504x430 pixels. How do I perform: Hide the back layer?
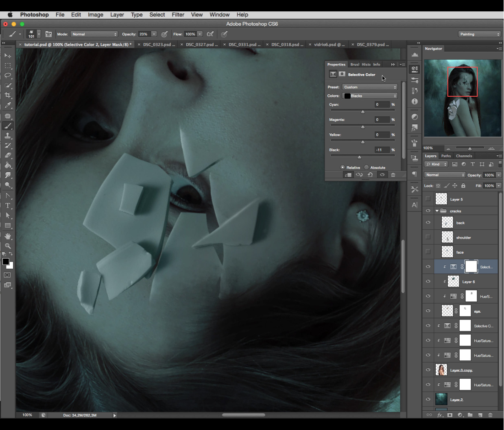428,222
